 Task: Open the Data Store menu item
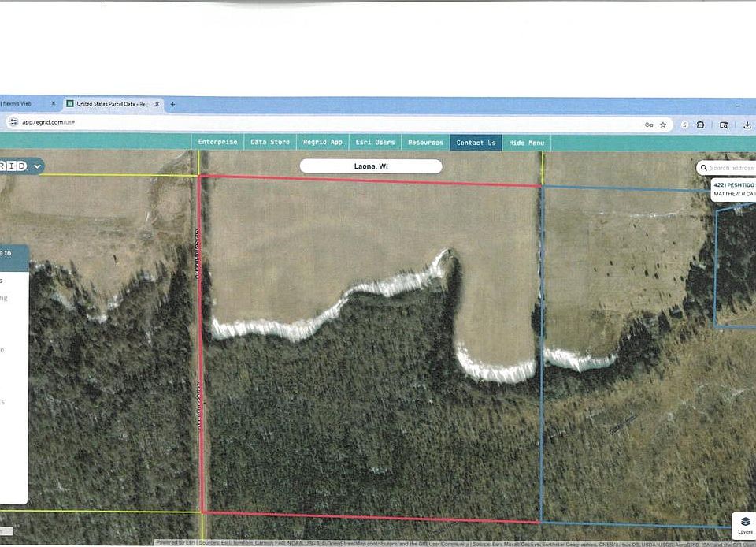(x=269, y=143)
